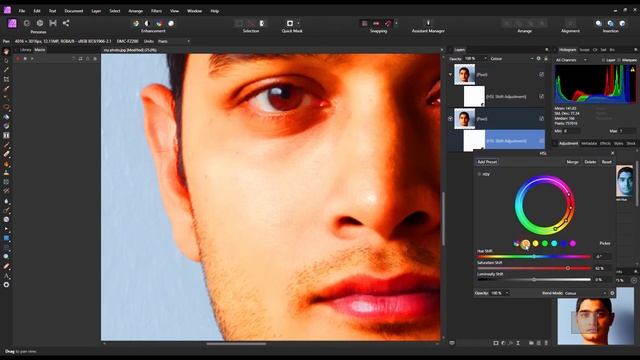Click the Add Preset button
Screen dimensions: 640x360
click(x=487, y=162)
